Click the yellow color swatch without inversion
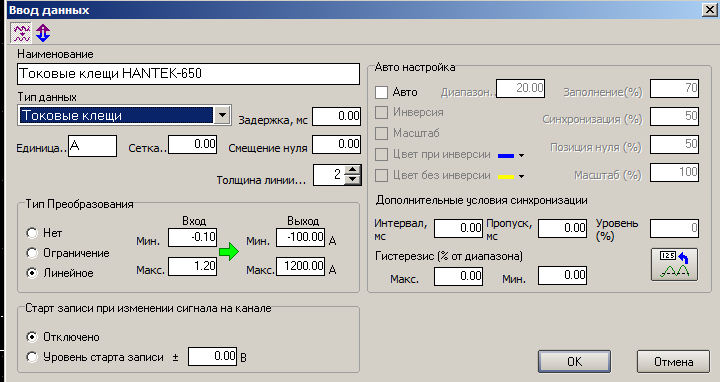 pos(506,176)
